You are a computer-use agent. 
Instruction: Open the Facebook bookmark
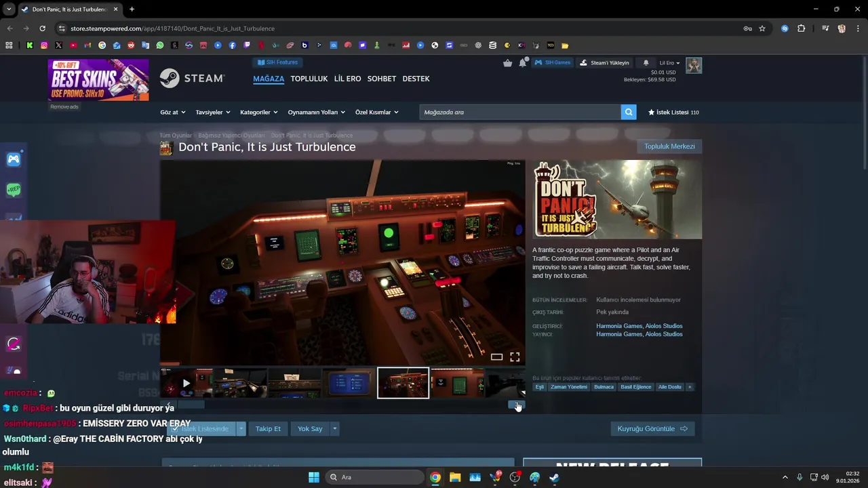pos(233,45)
